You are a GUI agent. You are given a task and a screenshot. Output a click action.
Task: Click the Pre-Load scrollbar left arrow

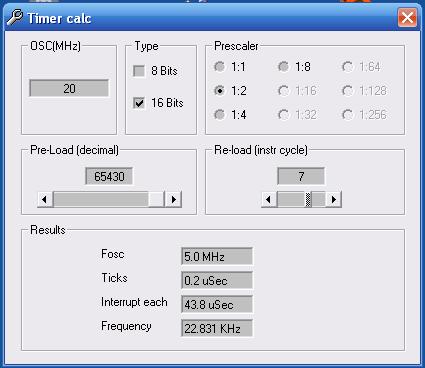(45, 199)
